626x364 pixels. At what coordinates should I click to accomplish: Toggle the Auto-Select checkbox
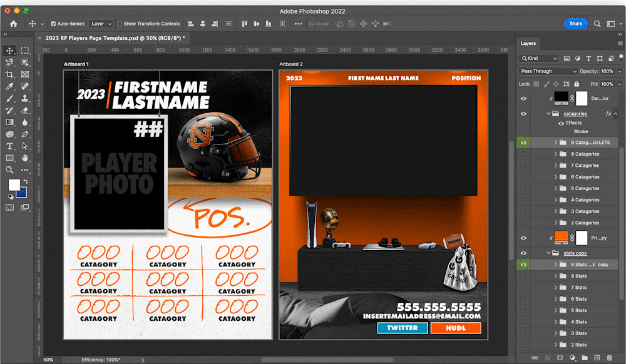point(53,24)
